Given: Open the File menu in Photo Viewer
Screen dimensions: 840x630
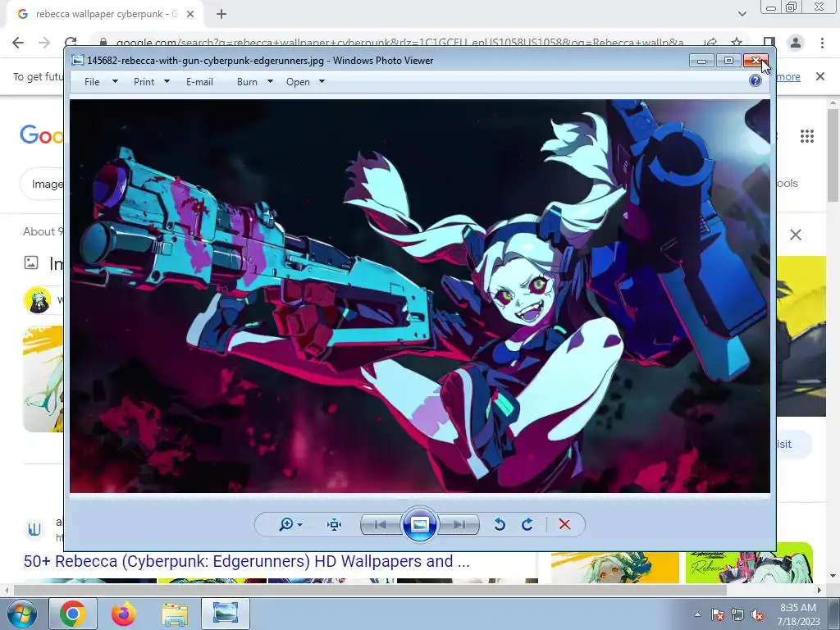Looking at the screenshot, I should (x=92, y=82).
